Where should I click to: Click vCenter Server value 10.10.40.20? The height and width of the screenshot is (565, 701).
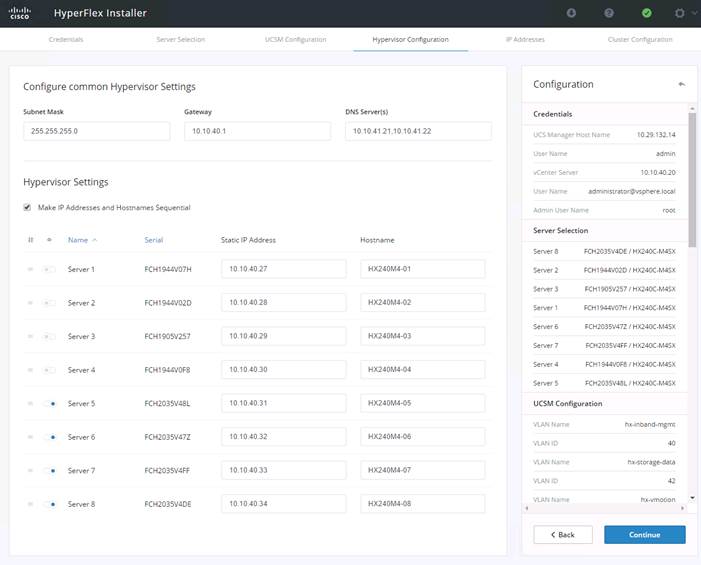click(x=658, y=172)
